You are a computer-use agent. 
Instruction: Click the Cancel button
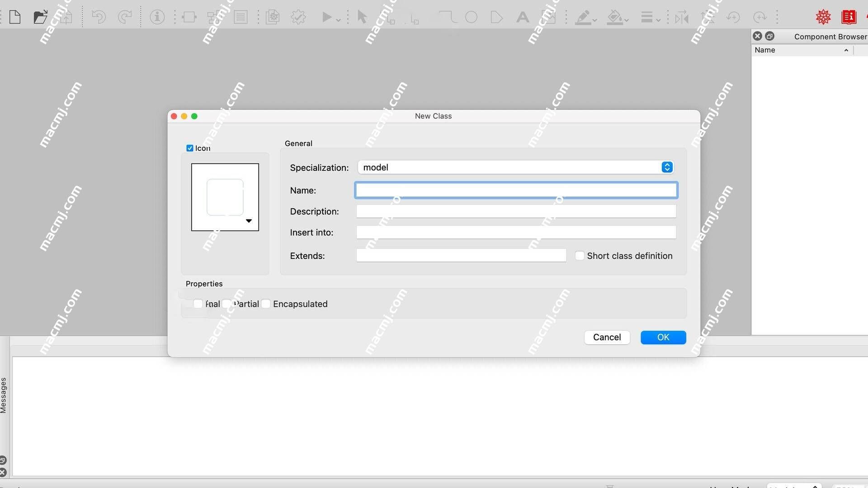tap(607, 338)
